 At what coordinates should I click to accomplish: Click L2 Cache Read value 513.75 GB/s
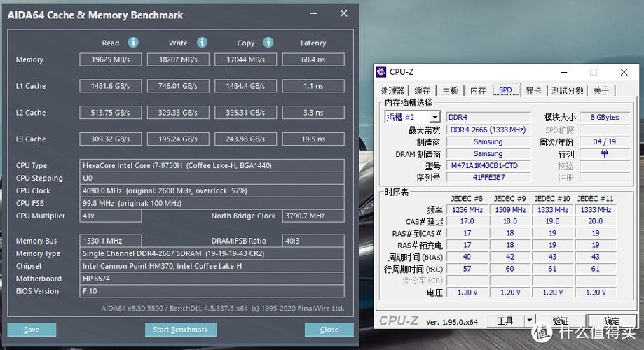[x=111, y=113]
